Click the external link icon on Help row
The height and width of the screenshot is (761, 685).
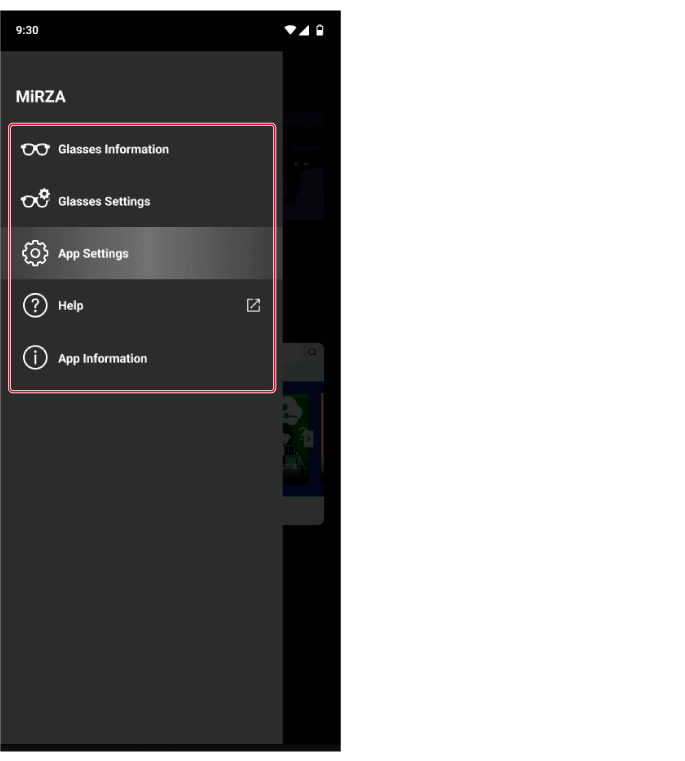point(253,305)
